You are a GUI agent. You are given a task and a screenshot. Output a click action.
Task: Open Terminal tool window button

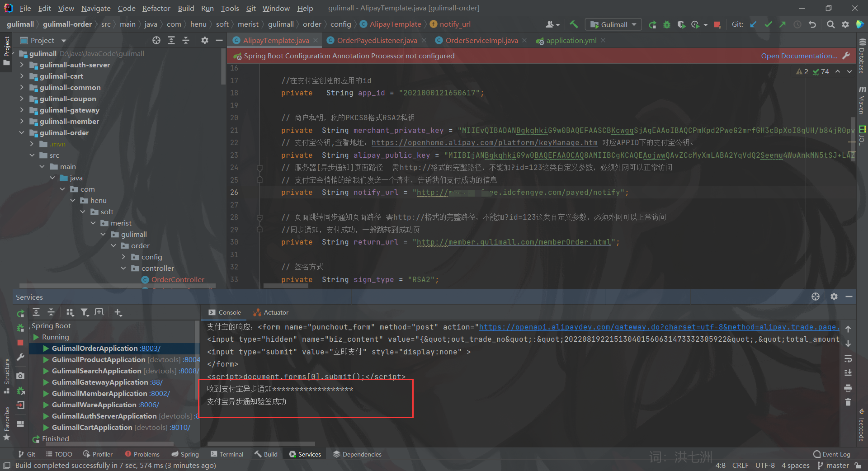pyautogui.click(x=226, y=454)
